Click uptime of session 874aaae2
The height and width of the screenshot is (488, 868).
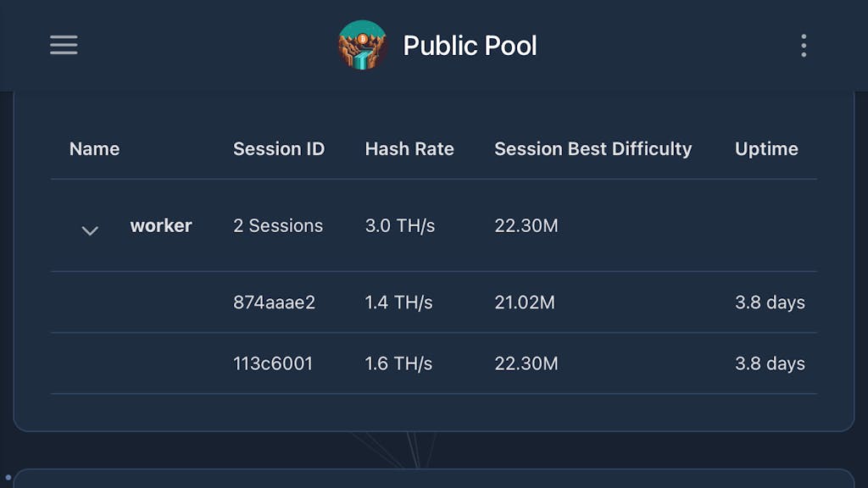click(770, 302)
